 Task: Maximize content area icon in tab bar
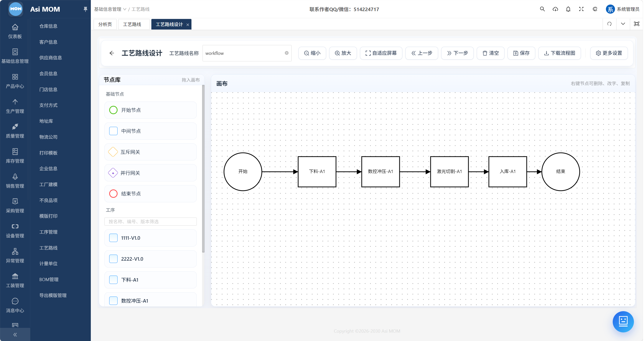637,24
